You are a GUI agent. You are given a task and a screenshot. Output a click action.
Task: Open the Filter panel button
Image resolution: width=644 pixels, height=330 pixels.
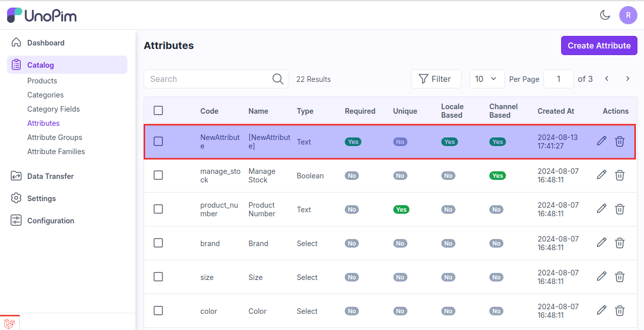pyautogui.click(x=436, y=79)
